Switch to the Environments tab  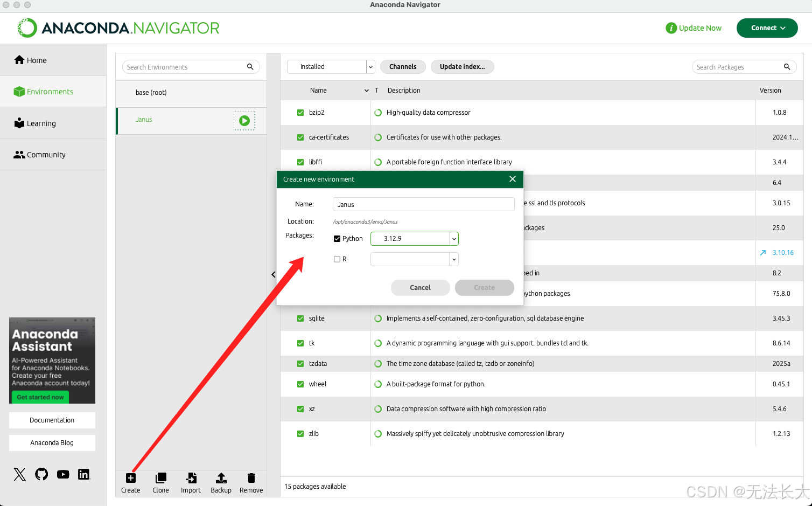(53, 92)
